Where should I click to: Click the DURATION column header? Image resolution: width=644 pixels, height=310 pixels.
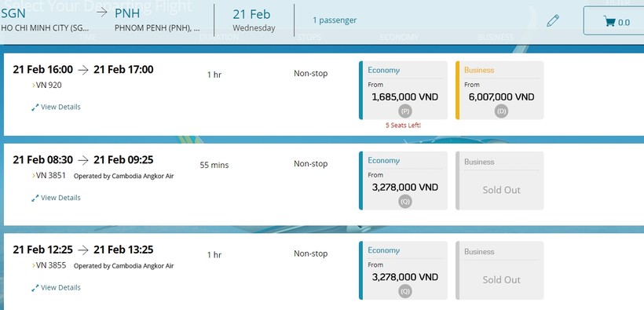click(219, 38)
